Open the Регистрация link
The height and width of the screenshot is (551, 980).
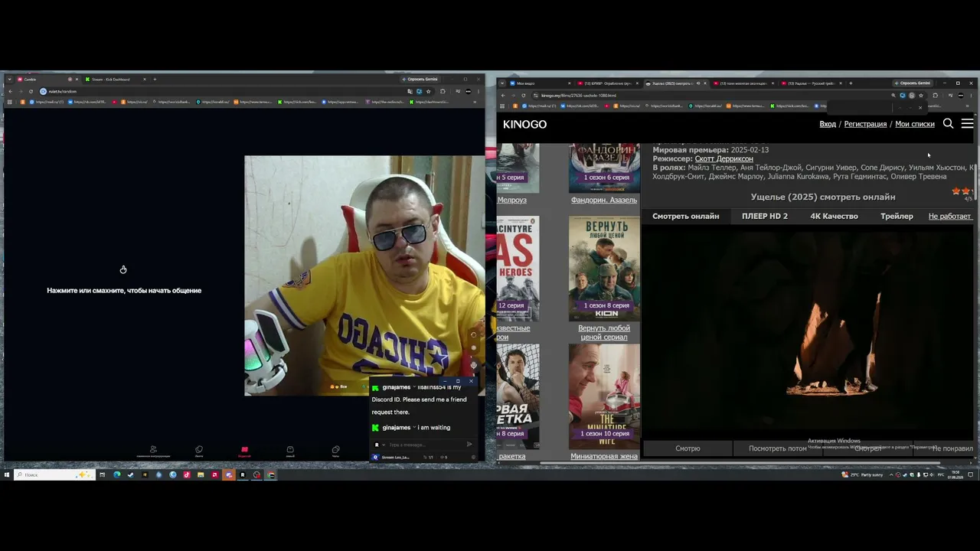pyautogui.click(x=865, y=124)
